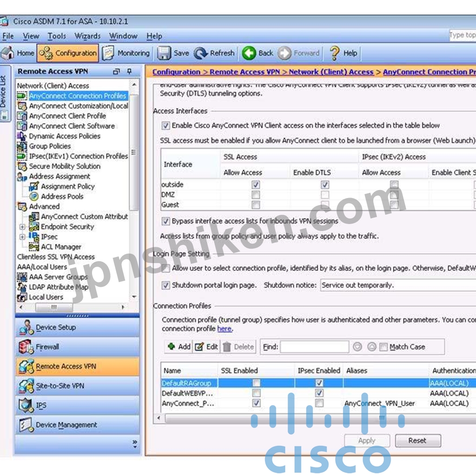Open the Wizards menu
Screen dimensions: 476x475
(x=87, y=36)
